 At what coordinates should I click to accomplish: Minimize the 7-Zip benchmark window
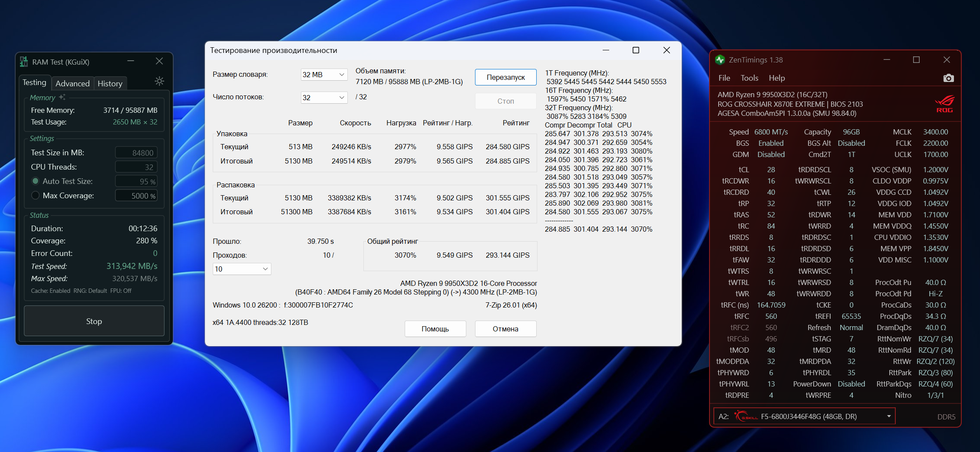pos(606,50)
